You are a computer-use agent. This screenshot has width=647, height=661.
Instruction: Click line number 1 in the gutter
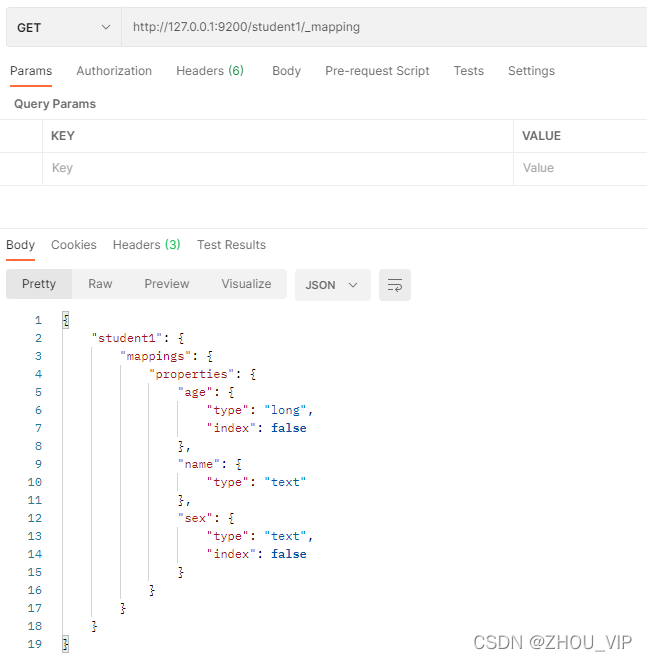38,320
